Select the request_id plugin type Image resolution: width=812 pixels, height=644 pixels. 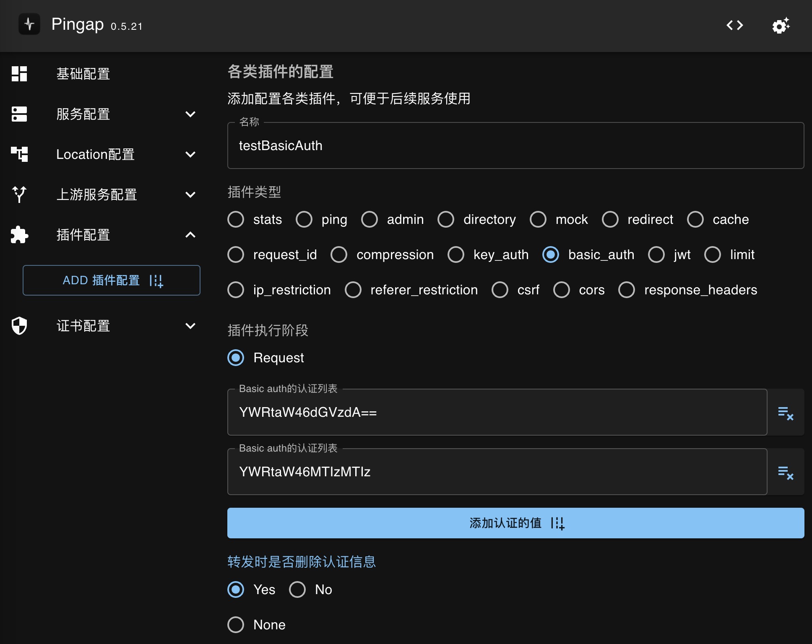click(236, 254)
